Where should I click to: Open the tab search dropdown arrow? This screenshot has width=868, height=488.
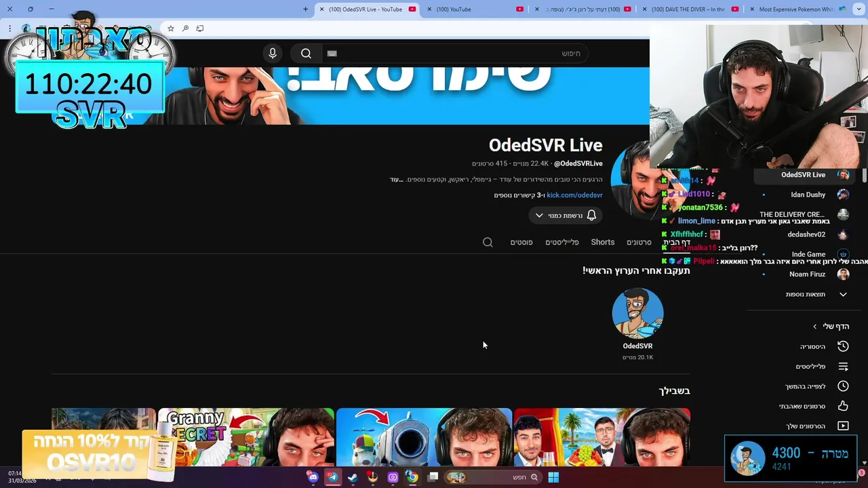[859, 9]
